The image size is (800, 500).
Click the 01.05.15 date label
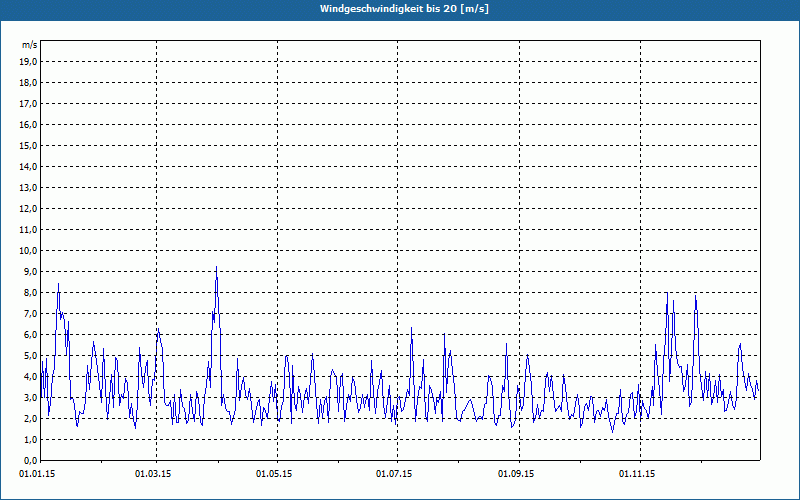click(x=274, y=474)
